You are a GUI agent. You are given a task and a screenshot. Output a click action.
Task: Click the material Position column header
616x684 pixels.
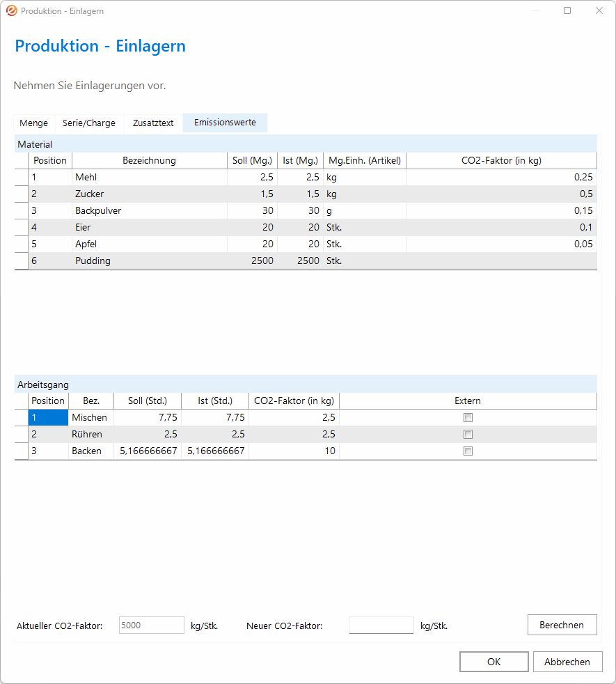50,160
